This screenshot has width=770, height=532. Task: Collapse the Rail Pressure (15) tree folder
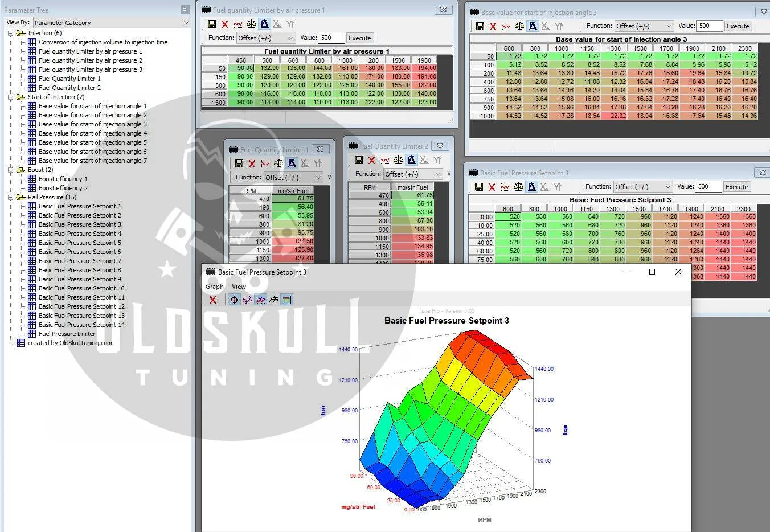(11, 197)
